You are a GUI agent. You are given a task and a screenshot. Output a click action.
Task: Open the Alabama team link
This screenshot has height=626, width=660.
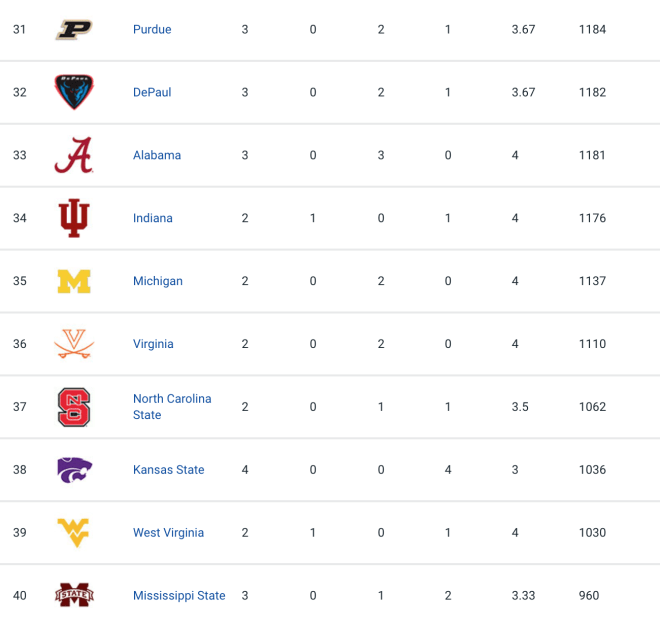click(x=157, y=155)
